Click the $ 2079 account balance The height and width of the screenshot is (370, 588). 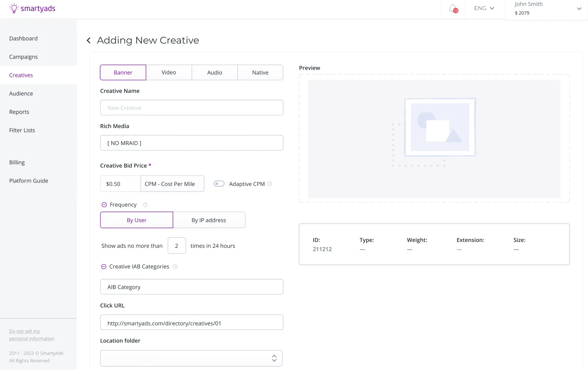click(522, 13)
